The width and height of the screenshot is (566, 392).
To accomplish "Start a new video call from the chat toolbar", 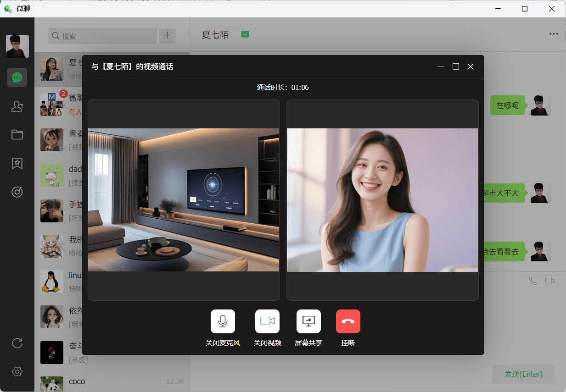I will (550, 281).
